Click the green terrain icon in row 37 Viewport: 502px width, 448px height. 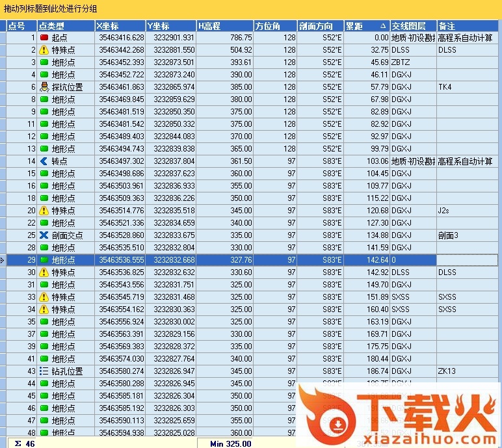44,334
